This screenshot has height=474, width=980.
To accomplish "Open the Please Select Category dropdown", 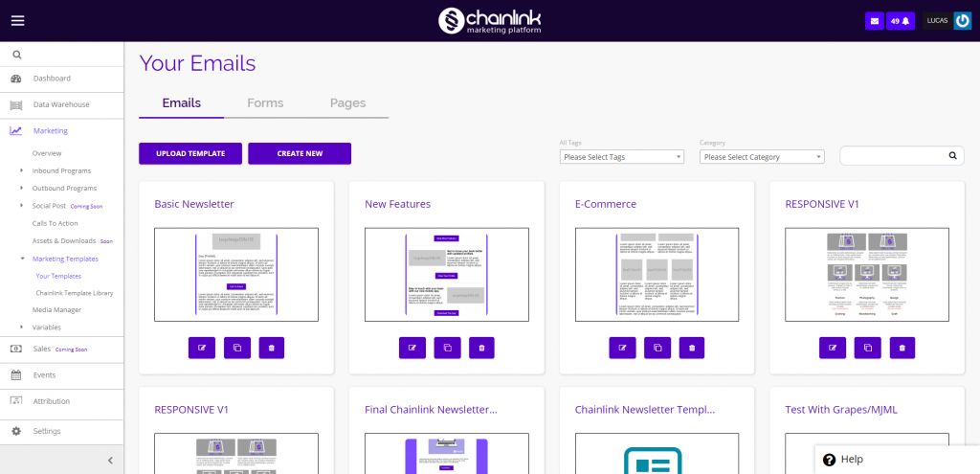I will pos(762,157).
